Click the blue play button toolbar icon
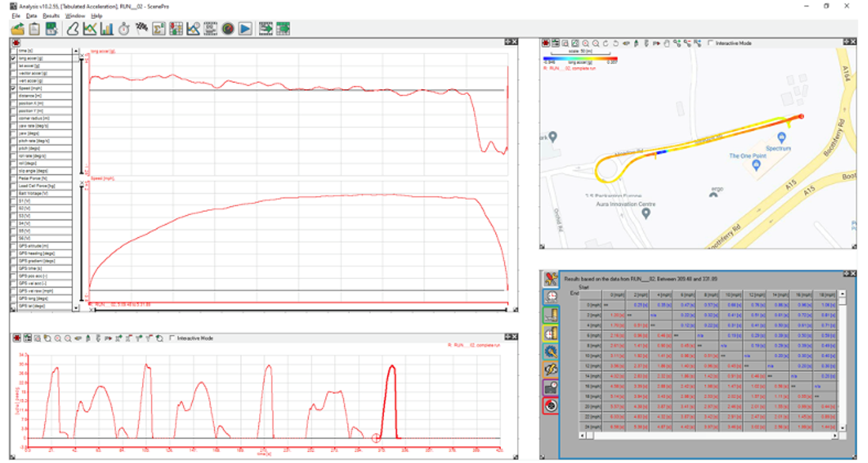The width and height of the screenshot is (868, 463). pos(245,29)
